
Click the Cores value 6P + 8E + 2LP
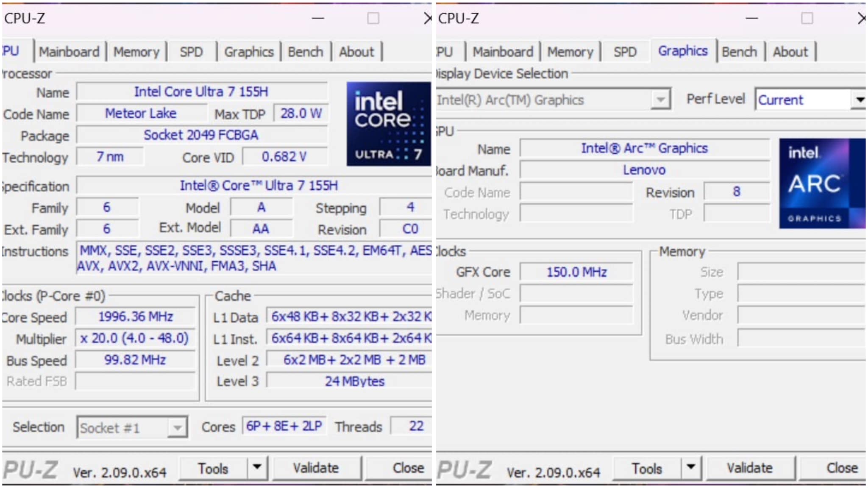point(284,426)
